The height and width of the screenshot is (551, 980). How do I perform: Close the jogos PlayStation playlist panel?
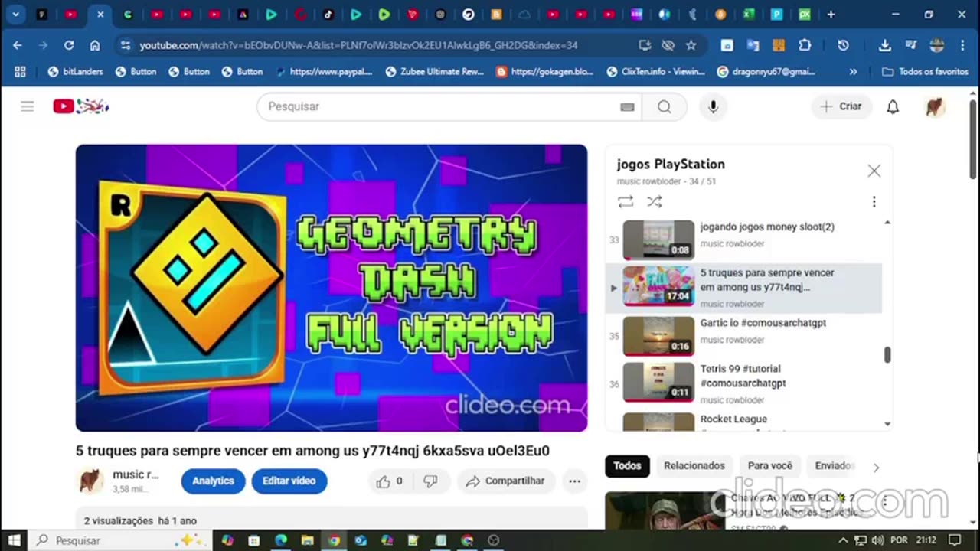874,171
